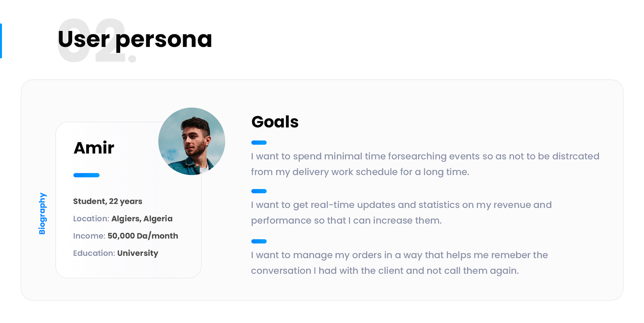Click the blue underline beneath Amir's name
The height and width of the screenshot is (323, 644).
tap(87, 175)
